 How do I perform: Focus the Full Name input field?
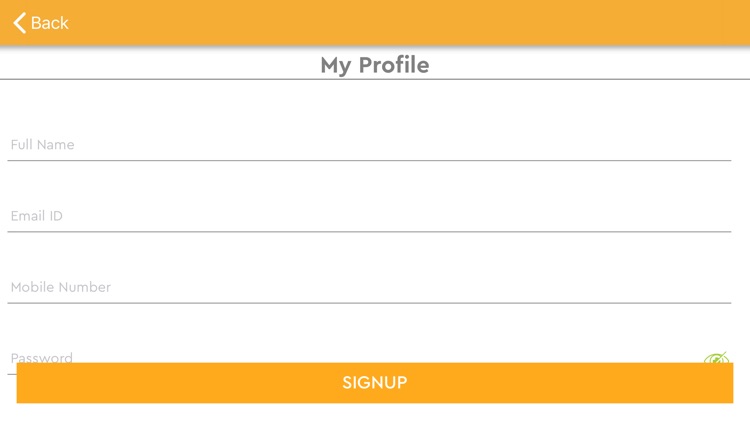369,145
